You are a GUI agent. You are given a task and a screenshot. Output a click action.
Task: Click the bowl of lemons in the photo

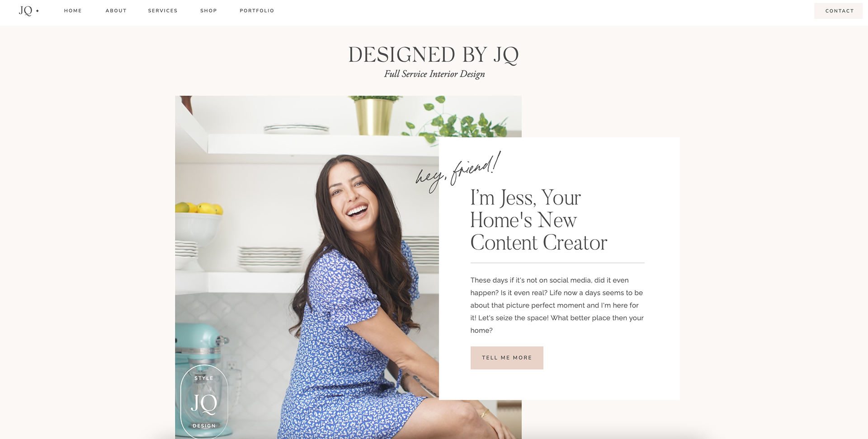pos(198,224)
